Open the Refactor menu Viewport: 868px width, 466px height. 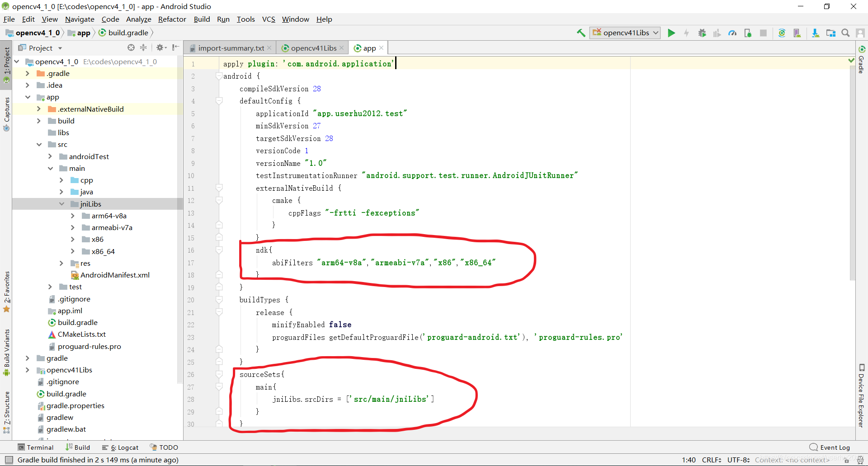pos(172,19)
